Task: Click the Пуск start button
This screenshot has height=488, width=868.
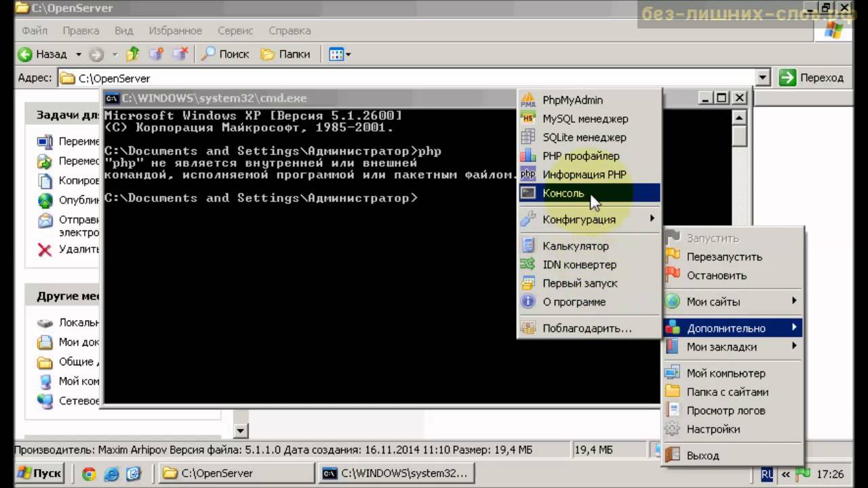Action: click(x=39, y=473)
